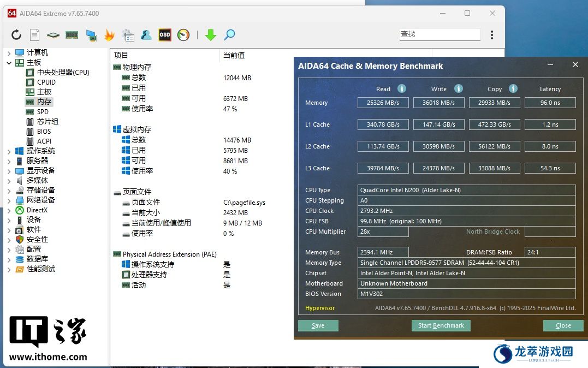Click the memory module toolbar icon
The height and width of the screenshot is (368, 588).
pos(72,35)
